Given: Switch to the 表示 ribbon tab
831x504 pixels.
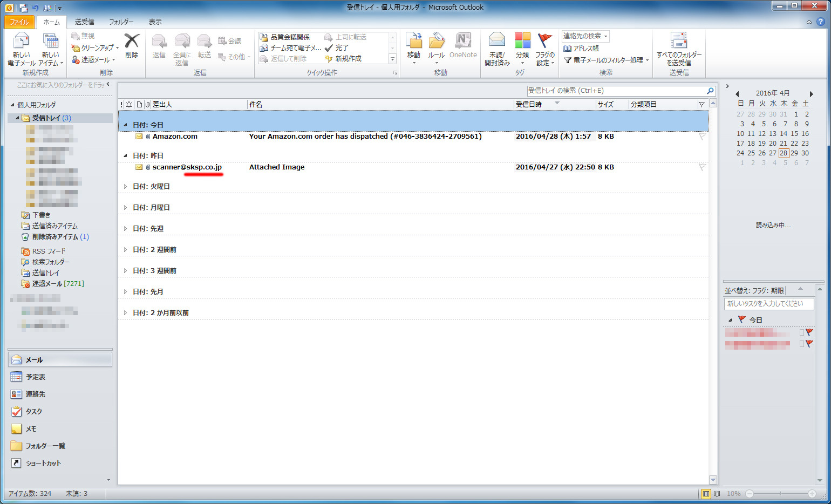Looking at the screenshot, I should tap(155, 22).
